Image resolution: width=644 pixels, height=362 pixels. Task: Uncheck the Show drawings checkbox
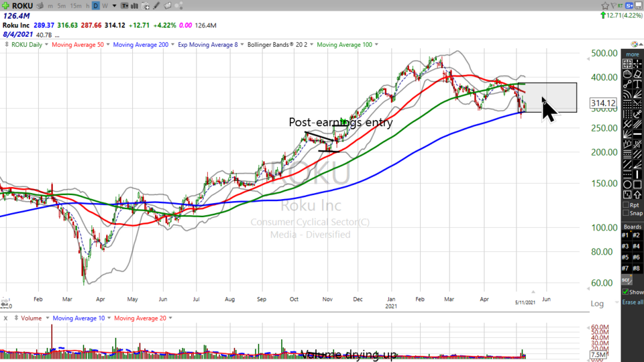[x=625, y=292]
